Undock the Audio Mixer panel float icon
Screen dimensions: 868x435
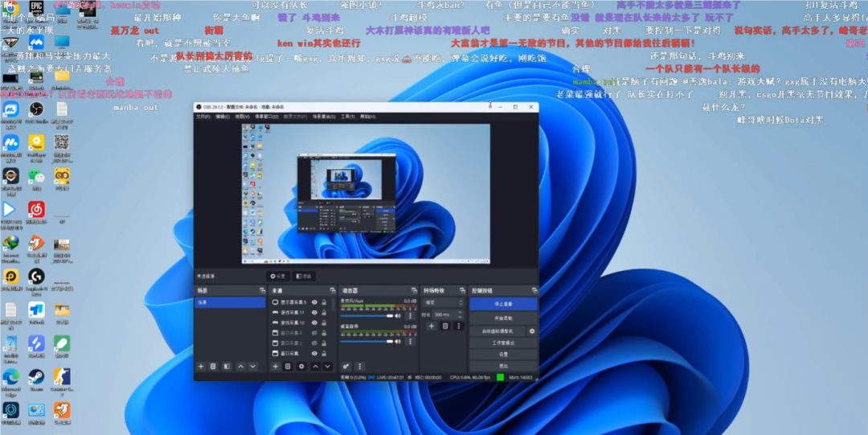click(x=414, y=290)
